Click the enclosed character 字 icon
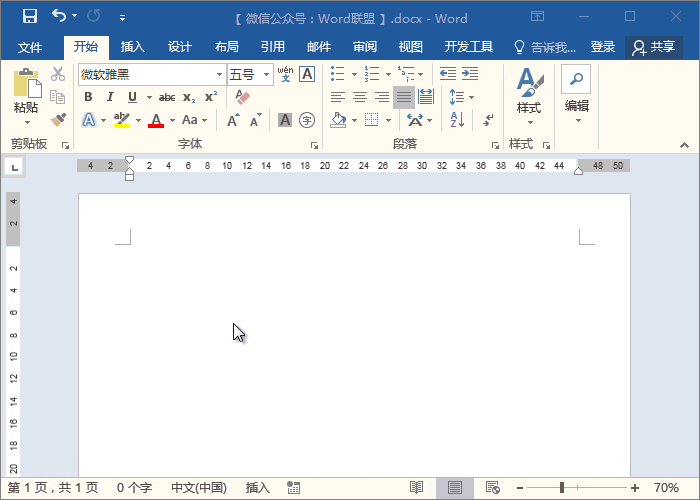This screenshot has width=700, height=500. (x=307, y=120)
